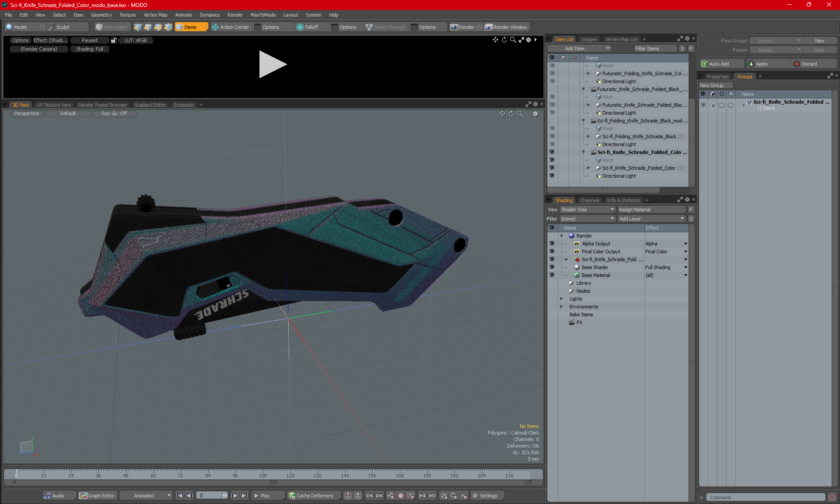Open the Add Layer dropdown
This screenshot has height=504, width=840.
[651, 219]
